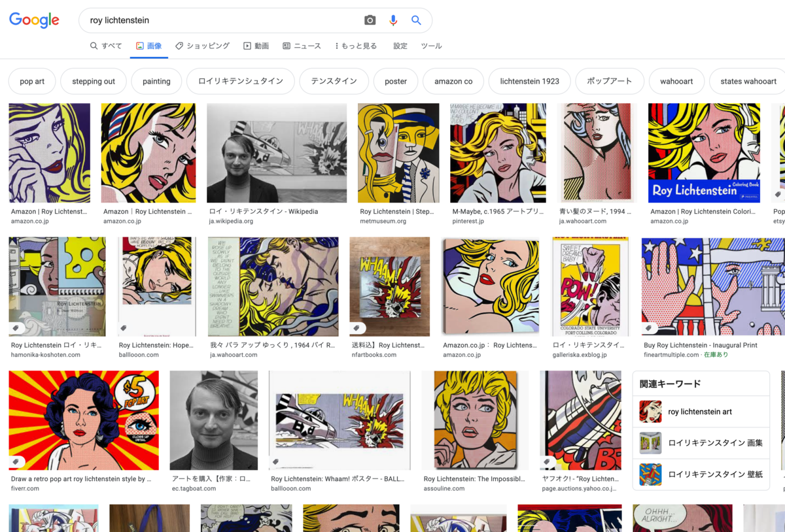Filter by the painting chip
Viewport: 785px width, 532px height.
[x=156, y=82]
